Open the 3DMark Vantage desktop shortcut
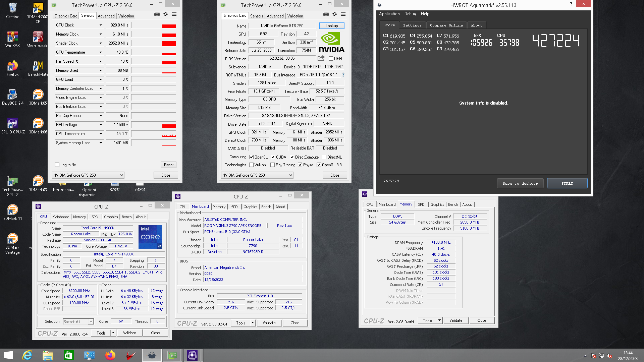This screenshot has width=644, height=362. click(13, 243)
